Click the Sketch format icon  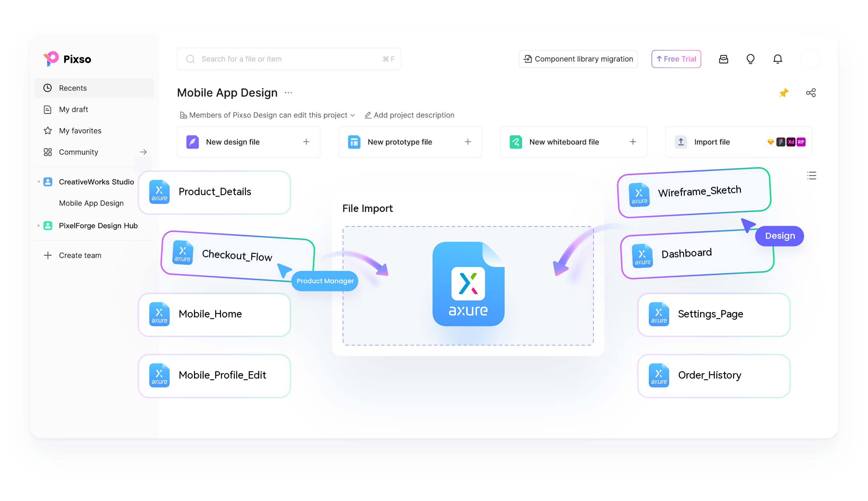pyautogui.click(x=770, y=142)
